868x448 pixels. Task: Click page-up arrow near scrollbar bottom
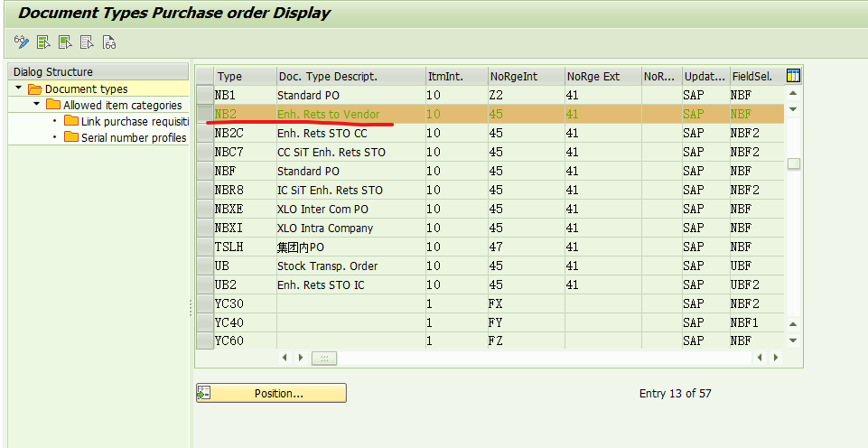793,324
